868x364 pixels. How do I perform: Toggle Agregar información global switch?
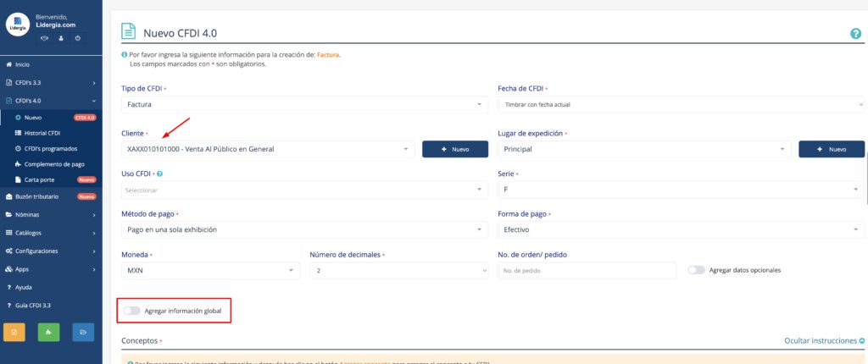(131, 311)
